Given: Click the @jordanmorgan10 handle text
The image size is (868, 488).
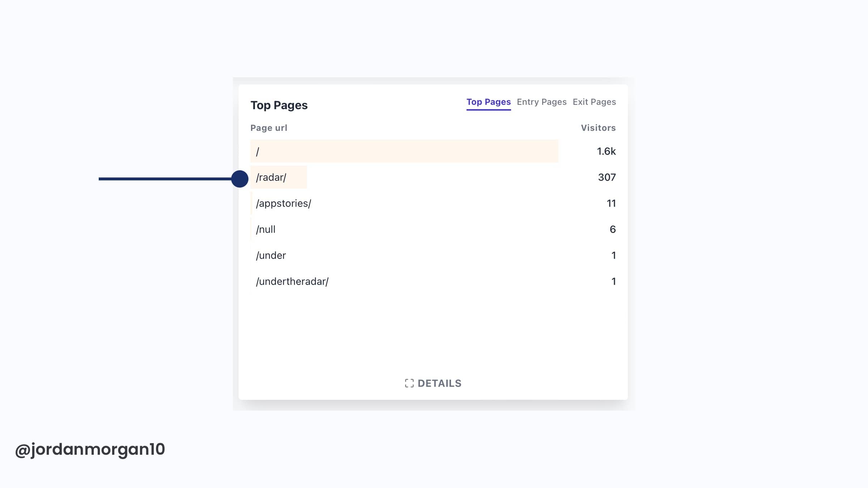Looking at the screenshot, I should pyautogui.click(x=90, y=449).
